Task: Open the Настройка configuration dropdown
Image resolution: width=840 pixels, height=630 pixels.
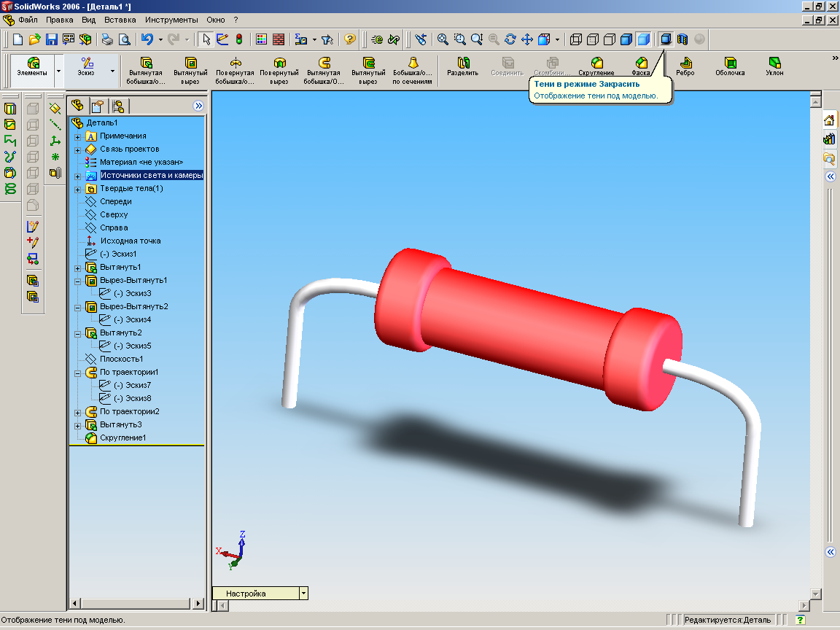Action: pyautogui.click(x=304, y=593)
